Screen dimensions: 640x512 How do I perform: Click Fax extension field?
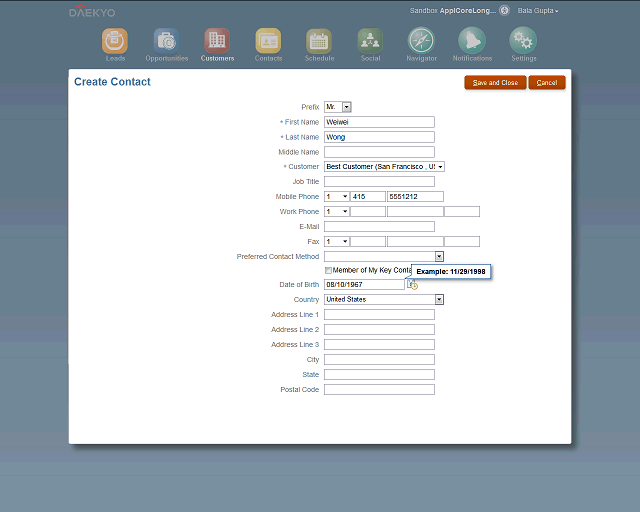462,241
